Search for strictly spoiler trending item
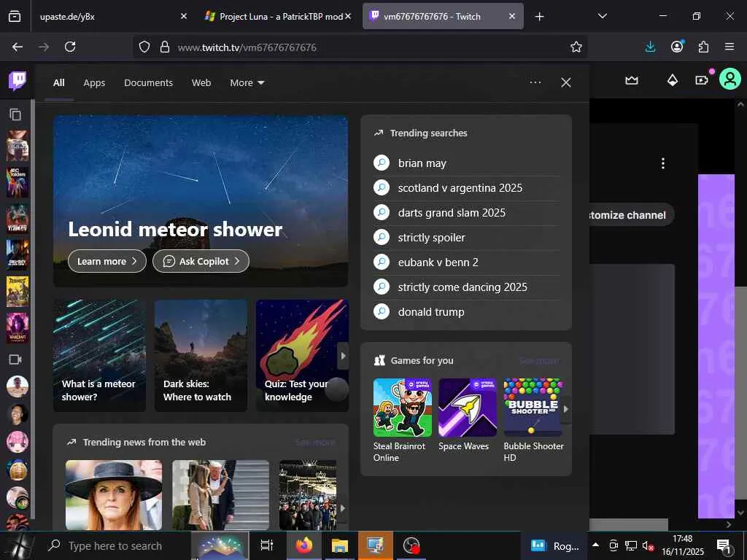Screen dimensions: 747x560 pyautogui.click(x=466, y=237)
